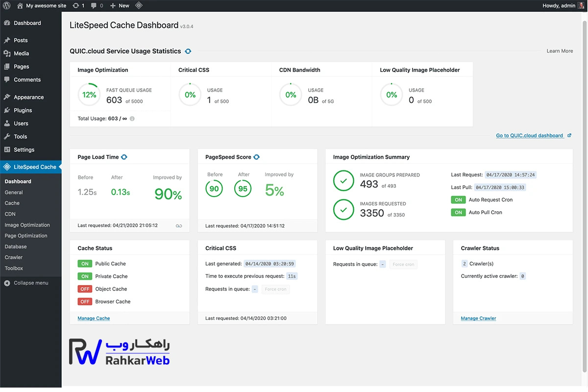The height and width of the screenshot is (392, 588).
Task: Select LiteSpeed Cache in the sidebar
Action: [x=31, y=167]
